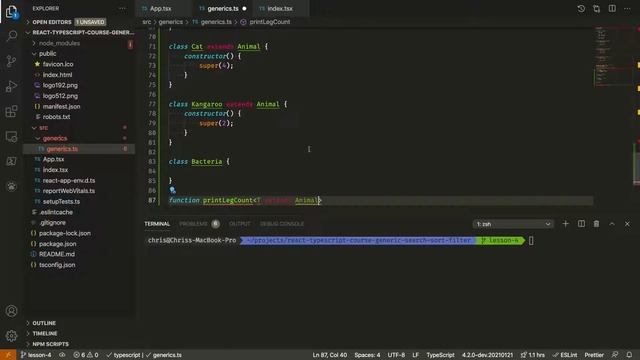Switch to the App.tsx editor tab
Viewport: 640px width, 360px height.
160,9
